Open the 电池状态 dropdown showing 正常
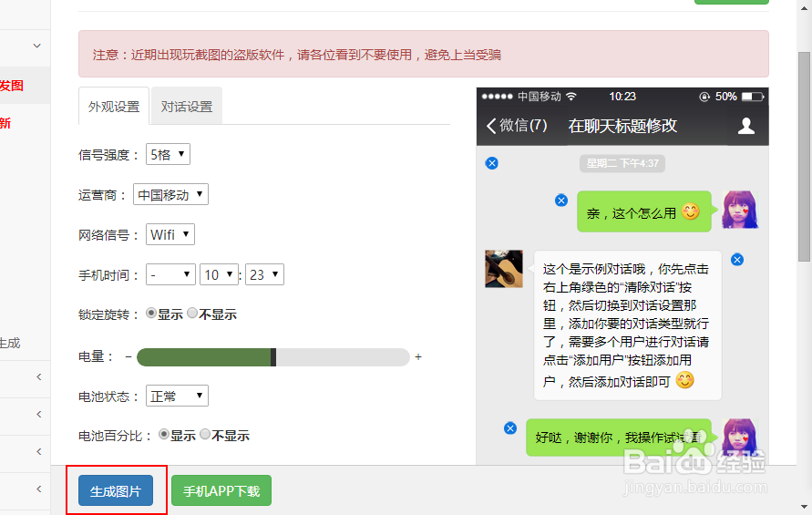 click(177, 396)
